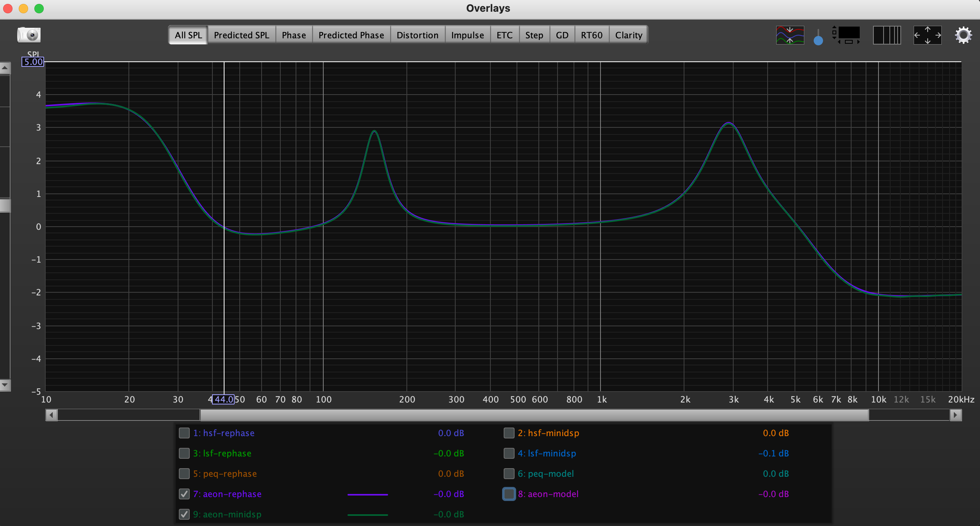Screen dimensions: 980x526
Task: Enable the 4: lsf-minidsp trace checkbox
Action: [x=509, y=453]
